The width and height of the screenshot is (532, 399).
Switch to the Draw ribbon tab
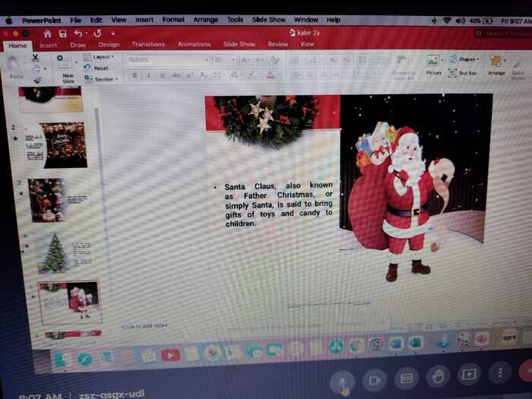[x=78, y=45]
